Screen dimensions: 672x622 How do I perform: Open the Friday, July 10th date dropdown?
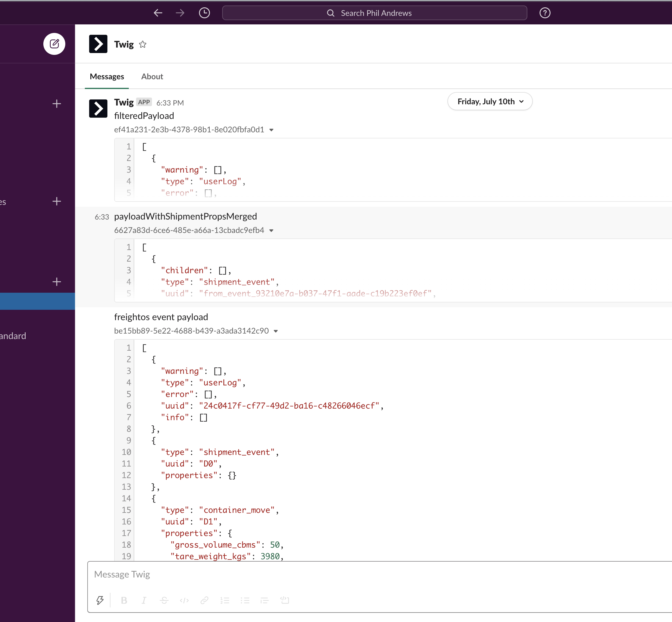[x=490, y=101]
